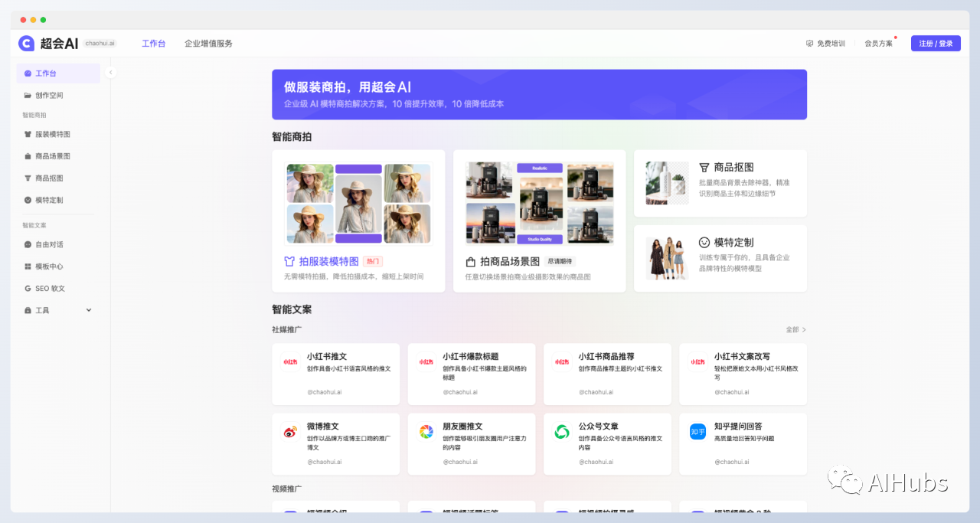The image size is (980, 523).
Task: Click the 工作台 sidebar icon
Action: pos(28,74)
